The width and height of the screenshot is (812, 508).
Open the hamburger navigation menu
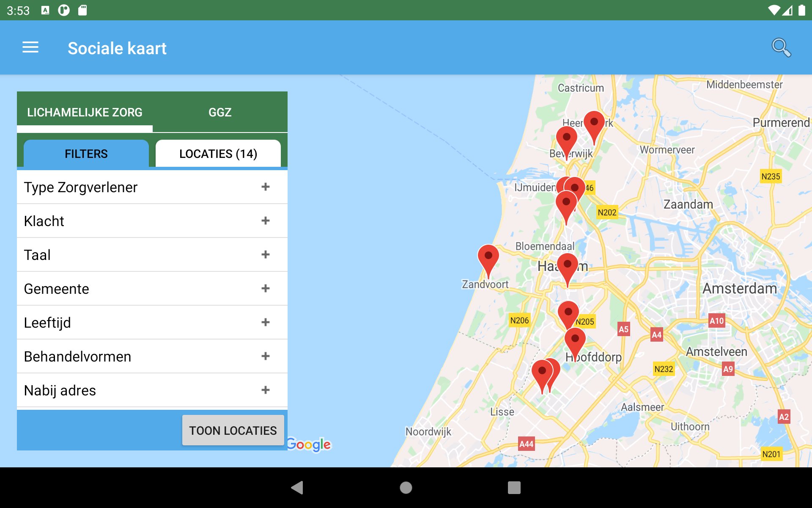point(30,47)
